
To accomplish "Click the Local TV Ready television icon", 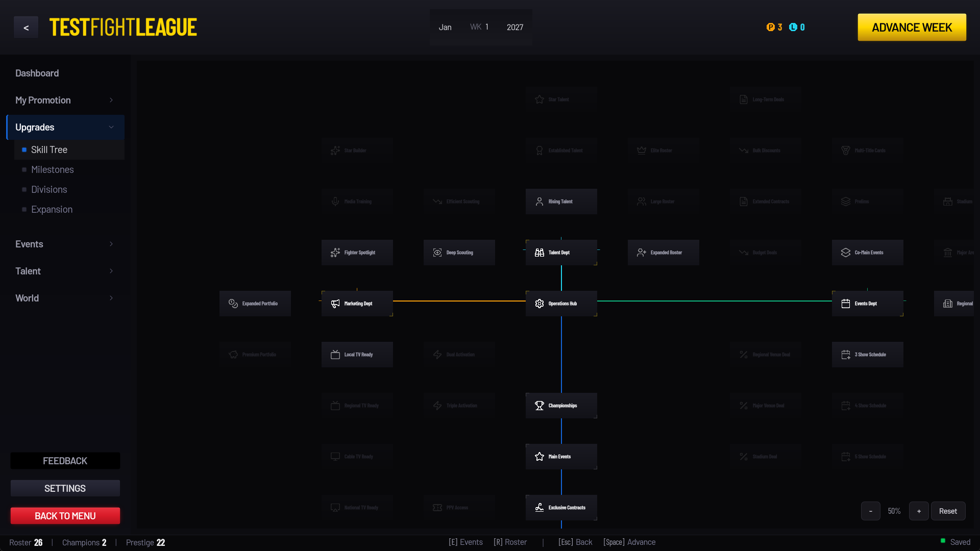I will tap(335, 355).
